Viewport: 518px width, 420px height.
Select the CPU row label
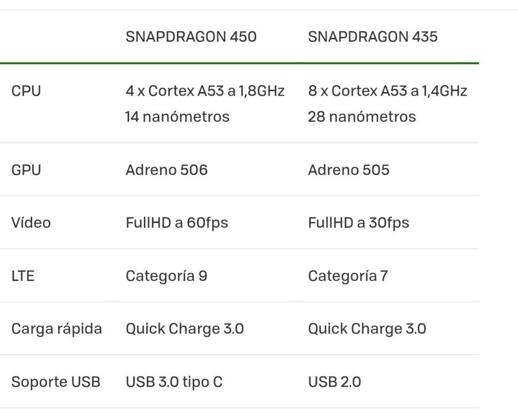[26, 91]
